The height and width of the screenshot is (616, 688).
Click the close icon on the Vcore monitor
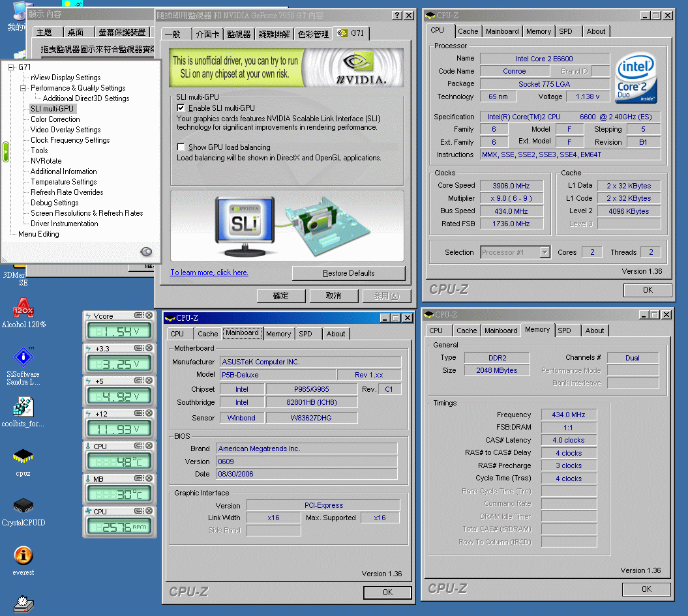coord(149,315)
